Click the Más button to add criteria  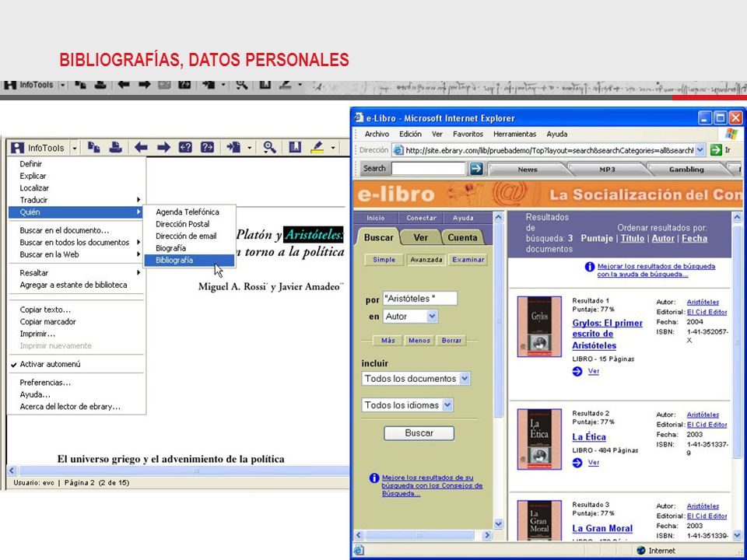pyautogui.click(x=388, y=341)
